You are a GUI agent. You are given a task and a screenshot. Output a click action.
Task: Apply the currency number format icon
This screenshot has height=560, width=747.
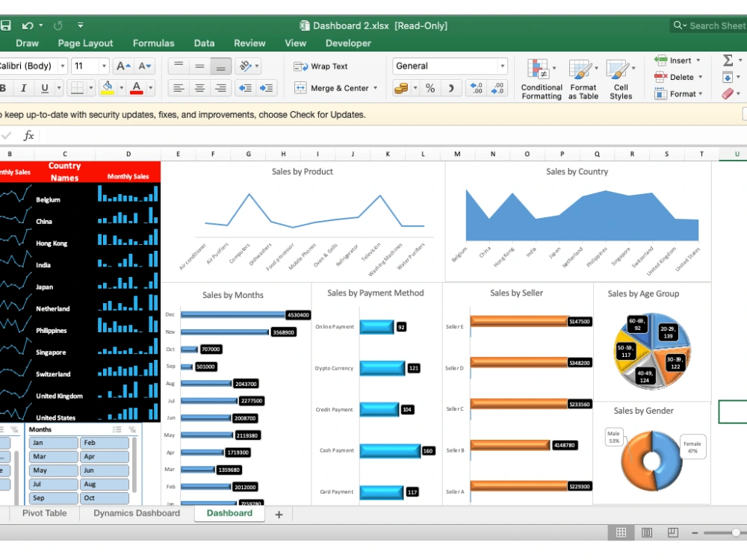[403, 87]
